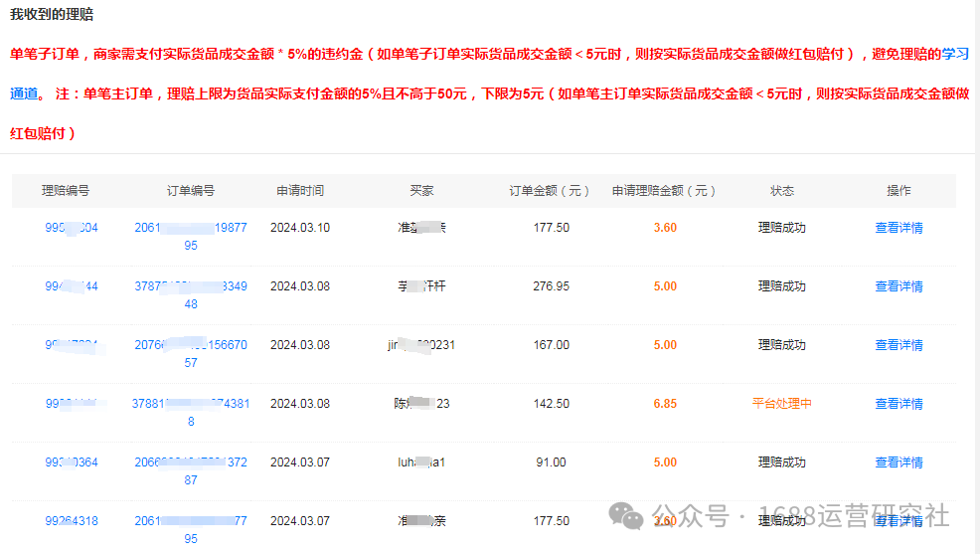Select order amount 142.50
The image size is (980, 554).
click(x=552, y=404)
